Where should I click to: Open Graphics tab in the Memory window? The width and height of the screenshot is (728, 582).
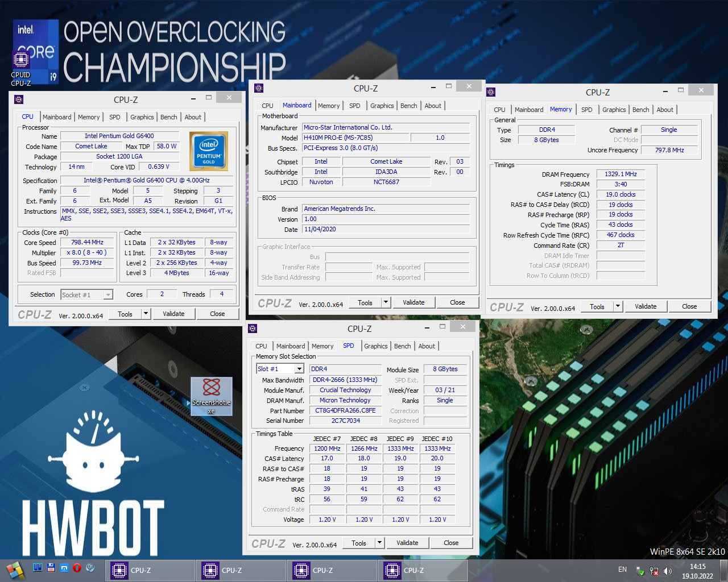tap(614, 110)
